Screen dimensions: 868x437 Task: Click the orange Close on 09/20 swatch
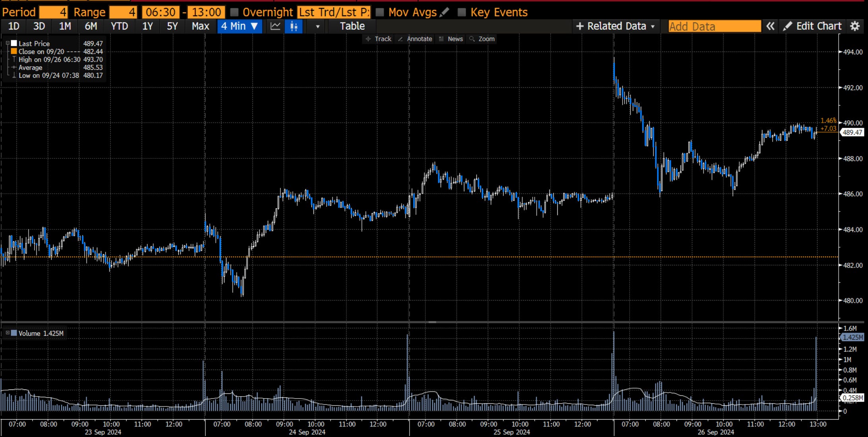point(14,52)
